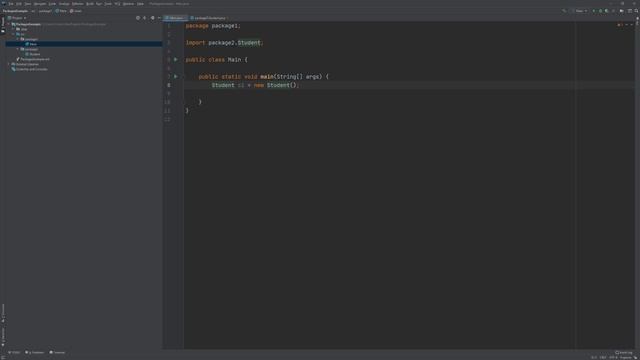Collapse the PackagesExample root node
The height and width of the screenshot is (360, 640).
(9, 24)
